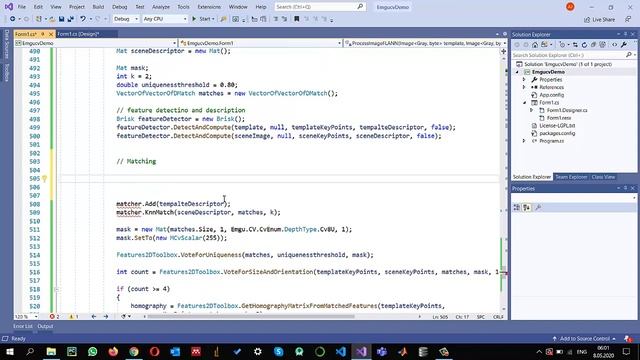Image resolution: width=640 pixels, height=360 pixels.
Task: Expand the Properties node in Solution Explorer
Action: click(x=524, y=80)
